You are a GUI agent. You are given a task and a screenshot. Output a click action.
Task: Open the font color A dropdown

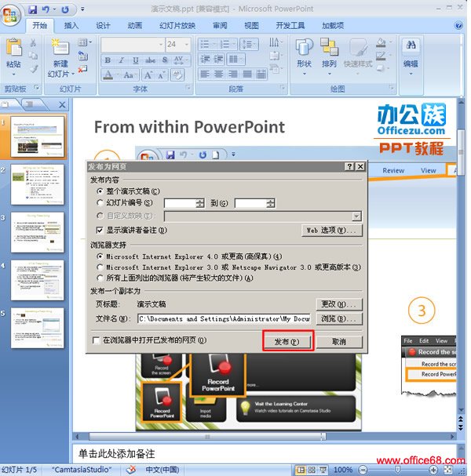click(x=117, y=74)
